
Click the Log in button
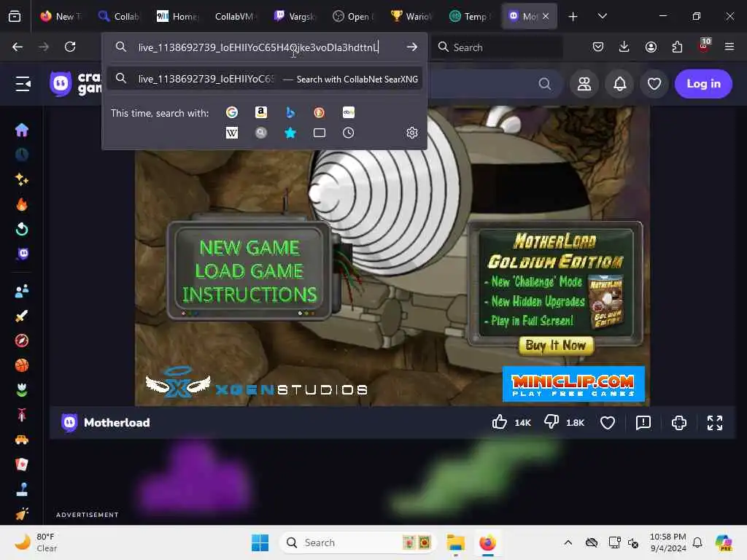(703, 84)
